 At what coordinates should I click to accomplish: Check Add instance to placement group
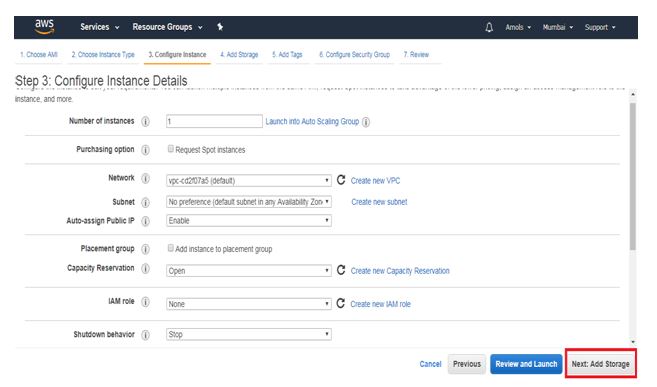171,248
